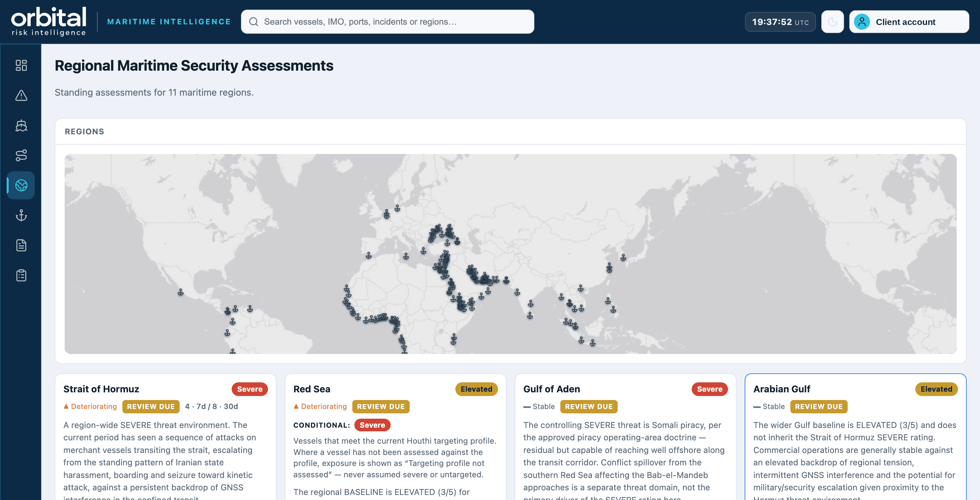This screenshot has height=500, width=980.
Task: Click REVIEW DUE tag on Red Sea
Action: point(381,406)
